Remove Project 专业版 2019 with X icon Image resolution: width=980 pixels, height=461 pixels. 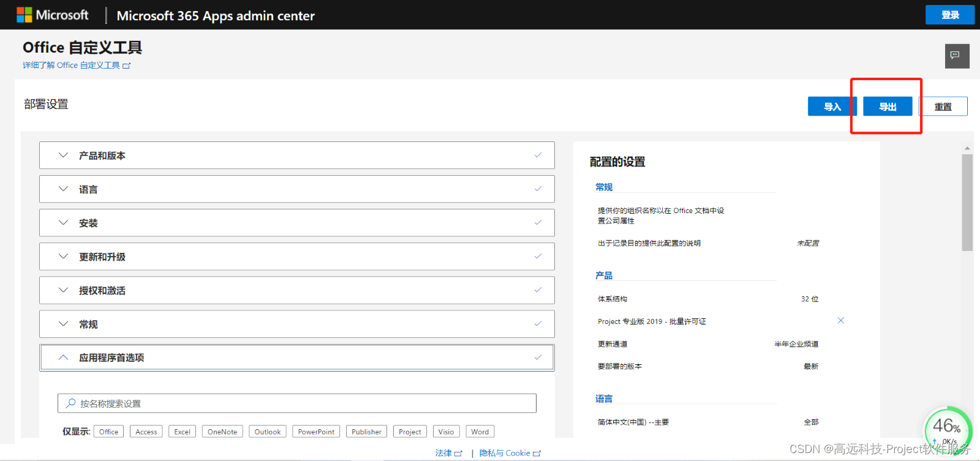pos(841,320)
